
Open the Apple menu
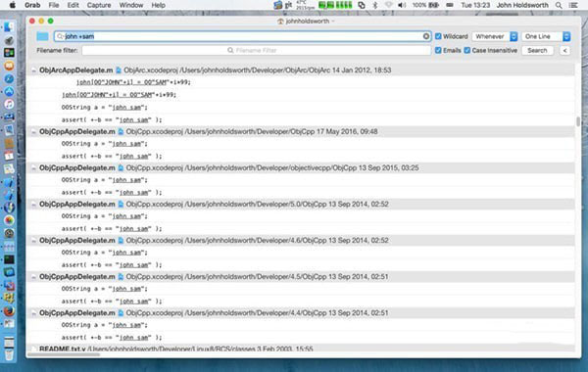tap(13, 5)
